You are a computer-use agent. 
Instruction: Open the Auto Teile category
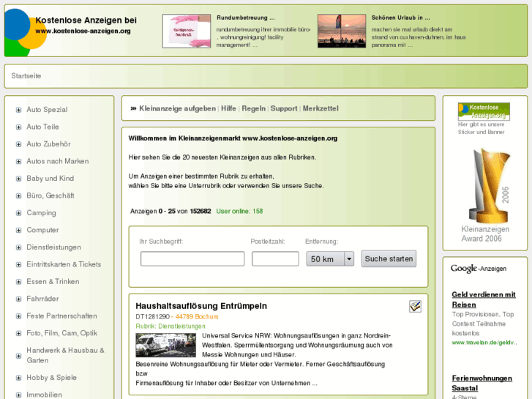pyautogui.click(x=42, y=127)
